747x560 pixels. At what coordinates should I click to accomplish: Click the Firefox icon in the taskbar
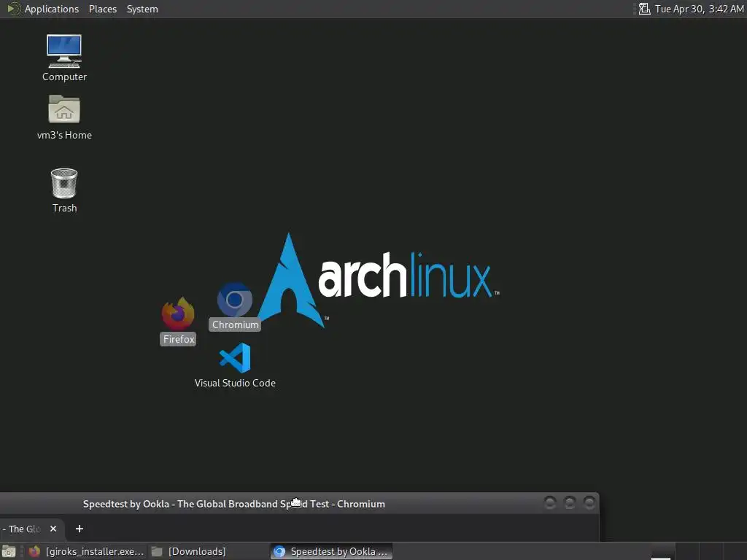34,551
